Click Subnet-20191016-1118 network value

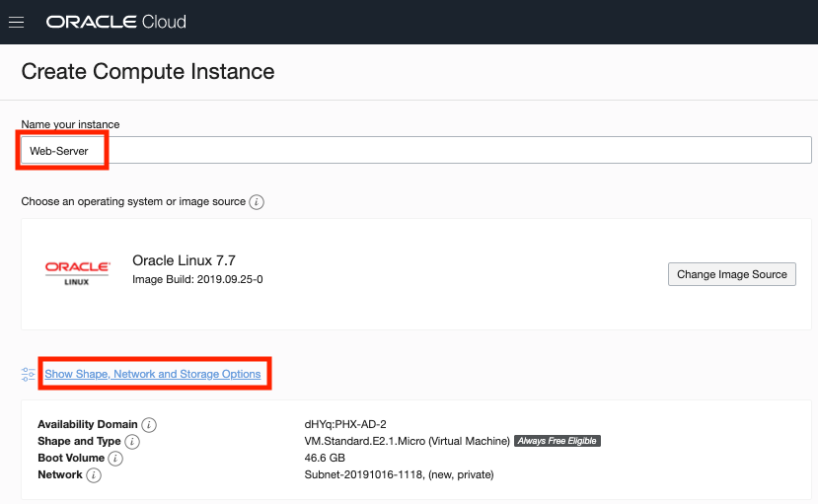[x=399, y=474]
